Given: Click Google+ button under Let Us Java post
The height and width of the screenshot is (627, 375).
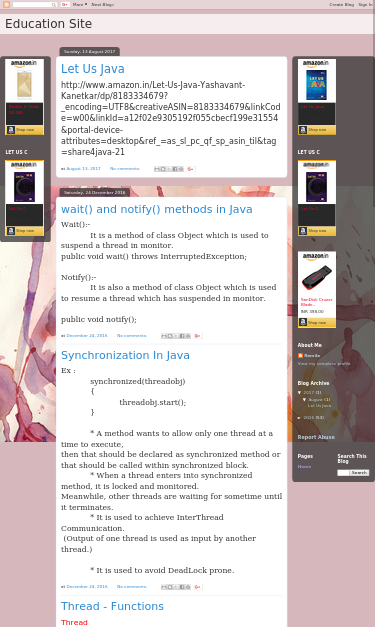Looking at the screenshot, I should (191, 169).
